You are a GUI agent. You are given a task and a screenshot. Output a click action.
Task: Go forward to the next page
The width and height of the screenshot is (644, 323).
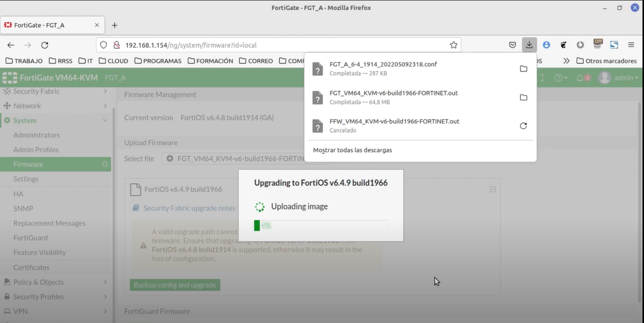click(28, 45)
